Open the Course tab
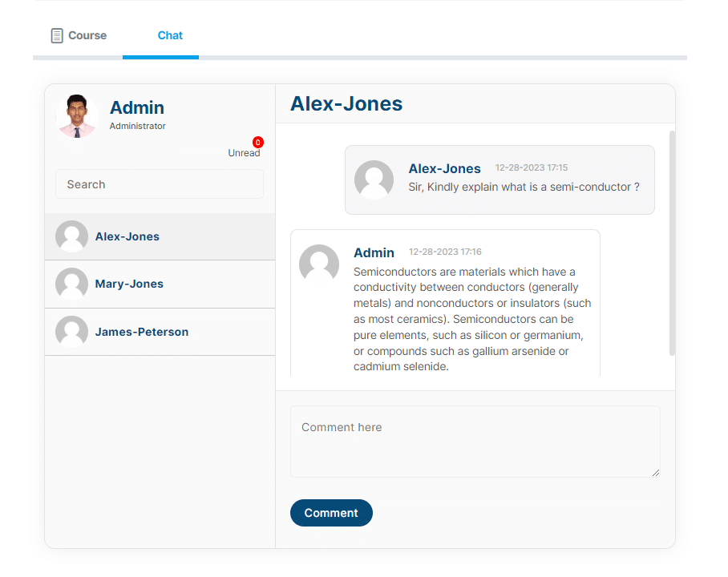Viewport: 728px width, 577px height. [79, 35]
